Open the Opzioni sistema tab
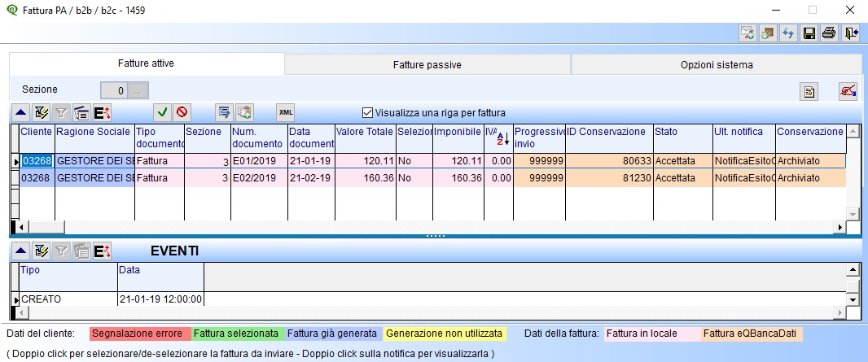Screen dimensions: 868x362 717,64
